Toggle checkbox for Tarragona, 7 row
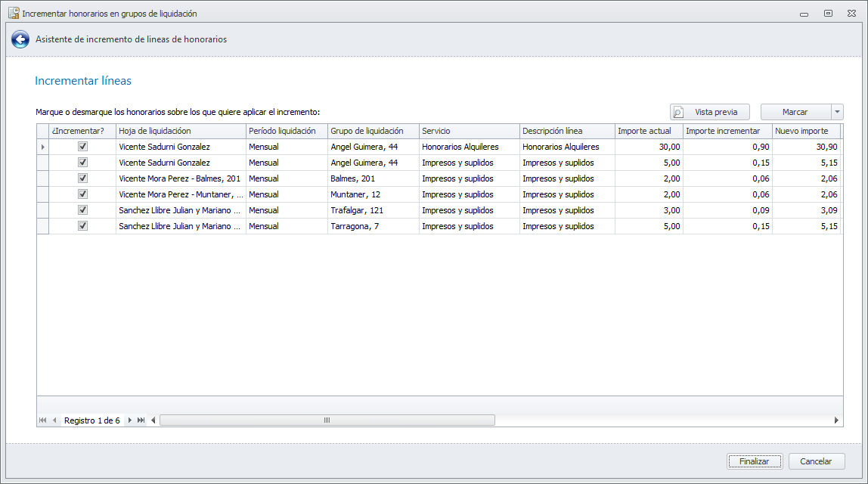The height and width of the screenshot is (484, 868). click(x=82, y=226)
